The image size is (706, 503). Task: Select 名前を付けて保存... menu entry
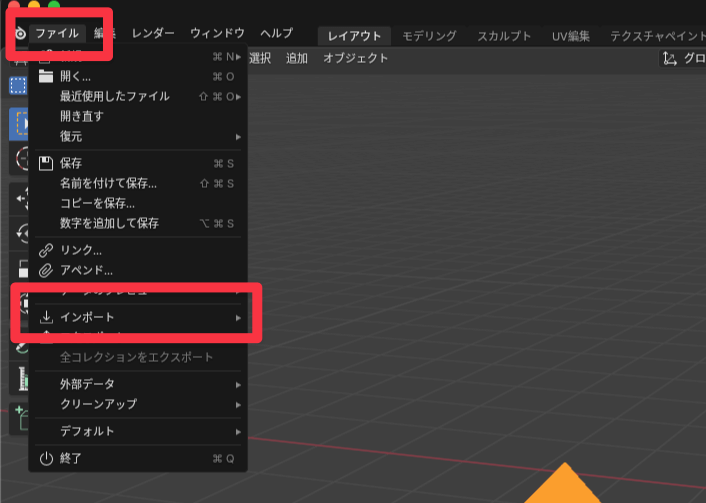click(138, 184)
